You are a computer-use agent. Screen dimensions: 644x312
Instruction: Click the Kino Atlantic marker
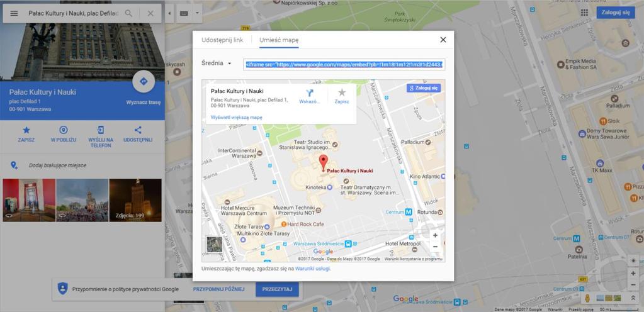point(443,176)
